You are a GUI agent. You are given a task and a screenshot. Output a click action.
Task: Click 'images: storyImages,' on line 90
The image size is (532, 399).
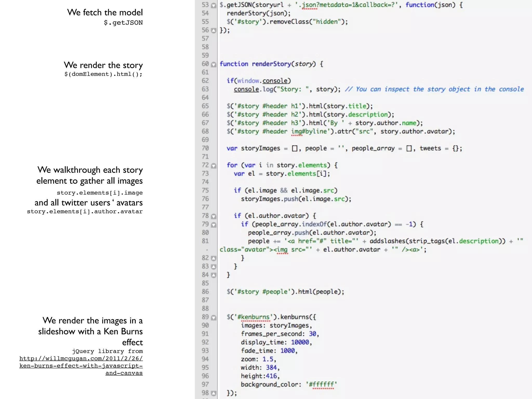(276, 325)
